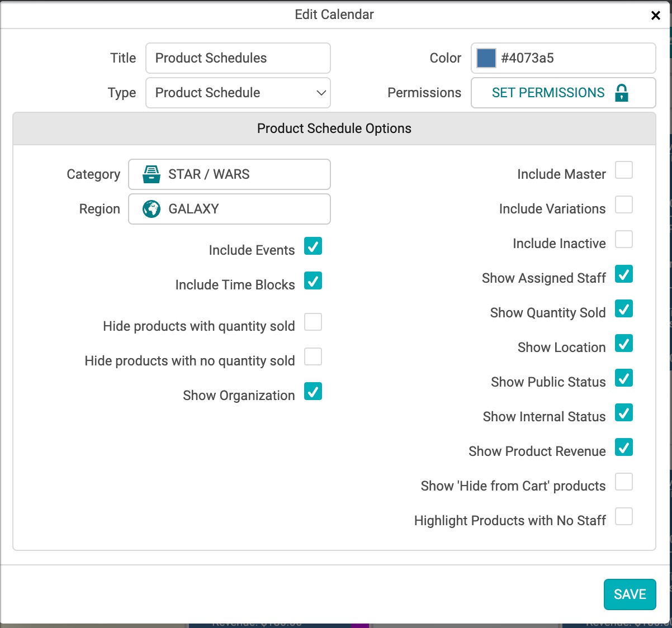This screenshot has height=628, width=672.
Task: Click the lock icon in Set Permissions
Action: coord(621,93)
